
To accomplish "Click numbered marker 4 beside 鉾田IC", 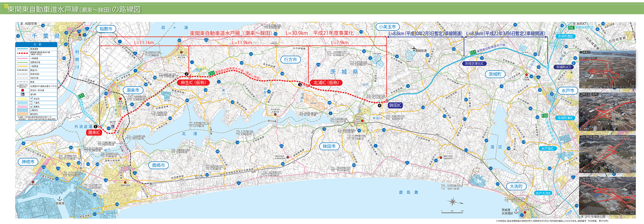I will pos(380,105).
